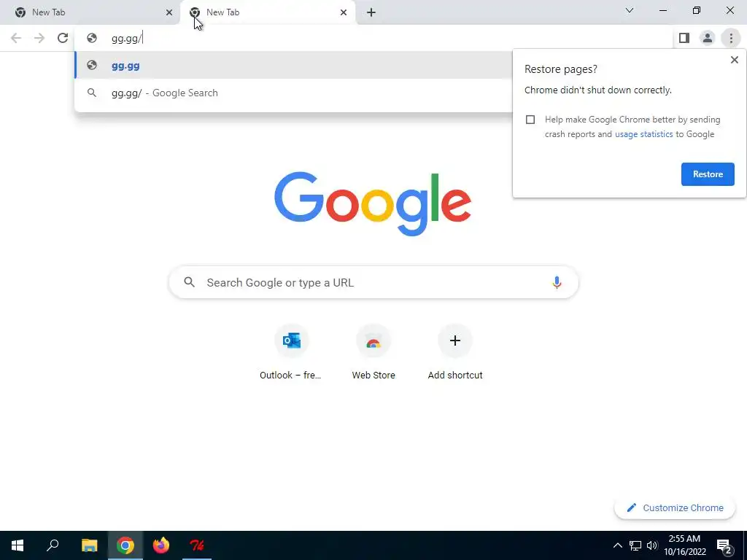Open Windows taskbar search
Screen dimensions: 747x560
(x=53, y=545)
